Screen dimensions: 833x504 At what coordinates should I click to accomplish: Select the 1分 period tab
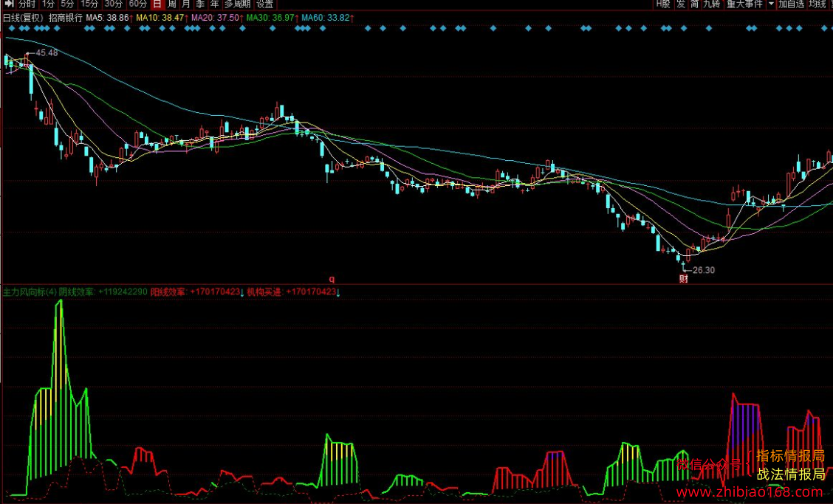48,4
